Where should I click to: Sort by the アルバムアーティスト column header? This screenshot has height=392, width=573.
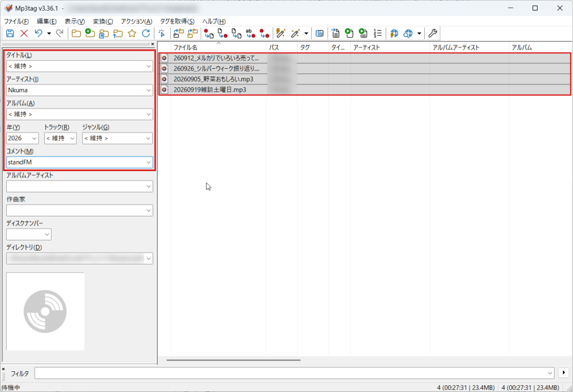click(x=469, y=48)
